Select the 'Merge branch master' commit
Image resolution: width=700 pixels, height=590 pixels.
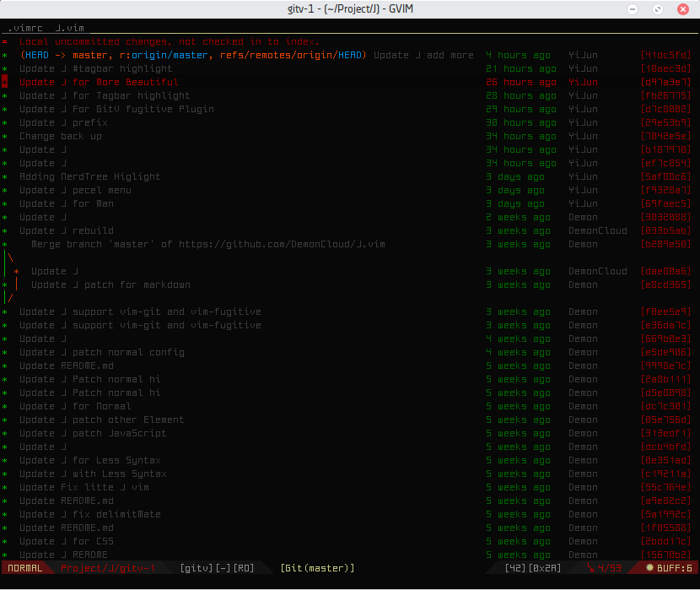click(208, 244)
